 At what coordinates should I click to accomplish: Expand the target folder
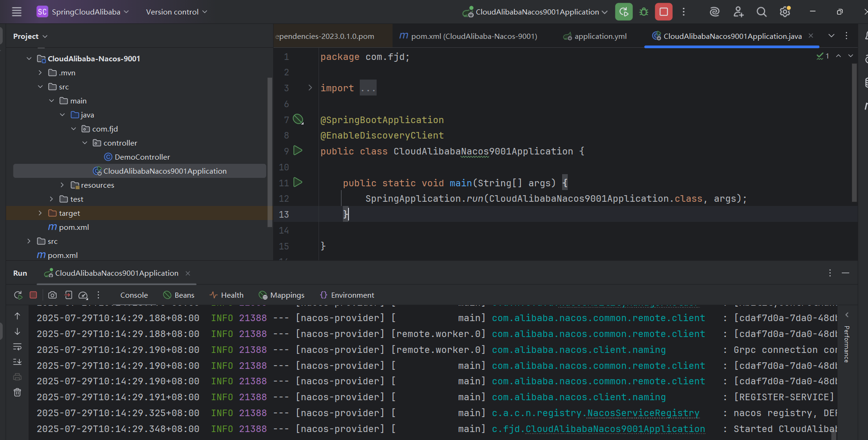[x=40, y=213]
